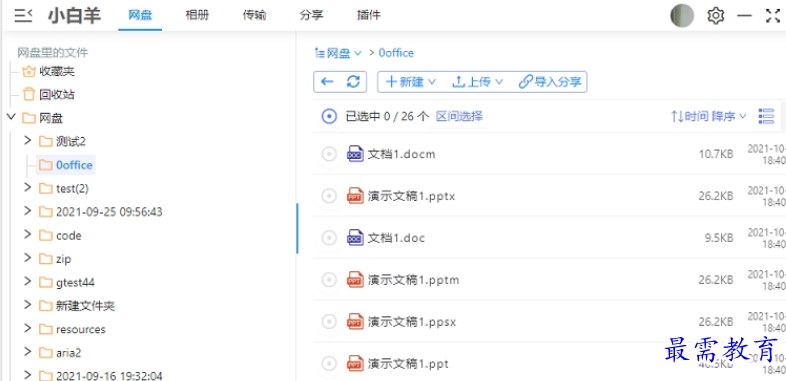Expand the gtest44 folder node

tap(28, 281)
